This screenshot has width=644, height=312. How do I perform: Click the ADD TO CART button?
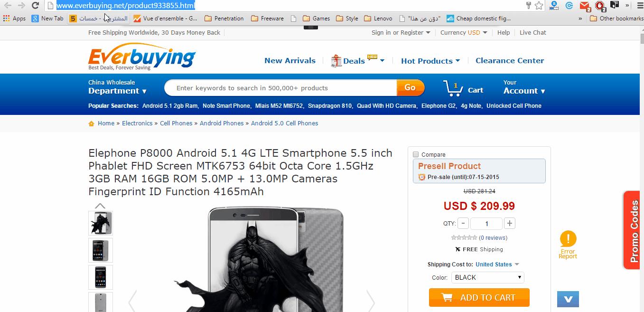[479, 298]
